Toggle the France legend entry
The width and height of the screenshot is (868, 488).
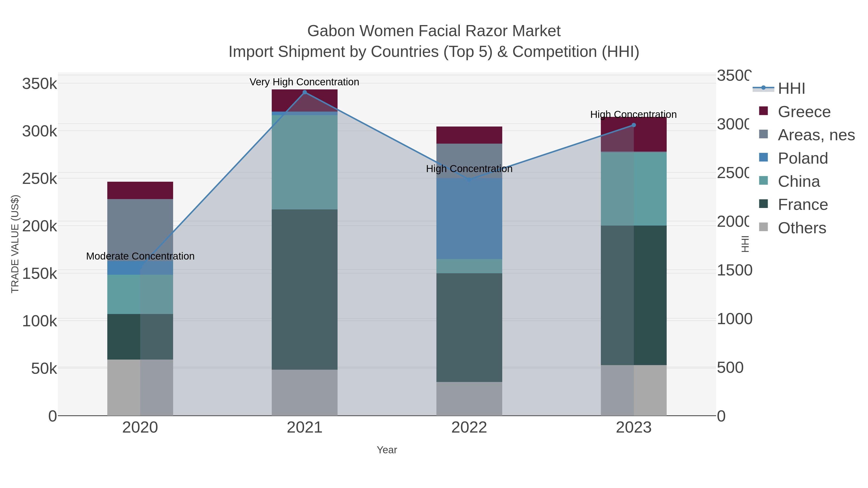pos(793,204)
